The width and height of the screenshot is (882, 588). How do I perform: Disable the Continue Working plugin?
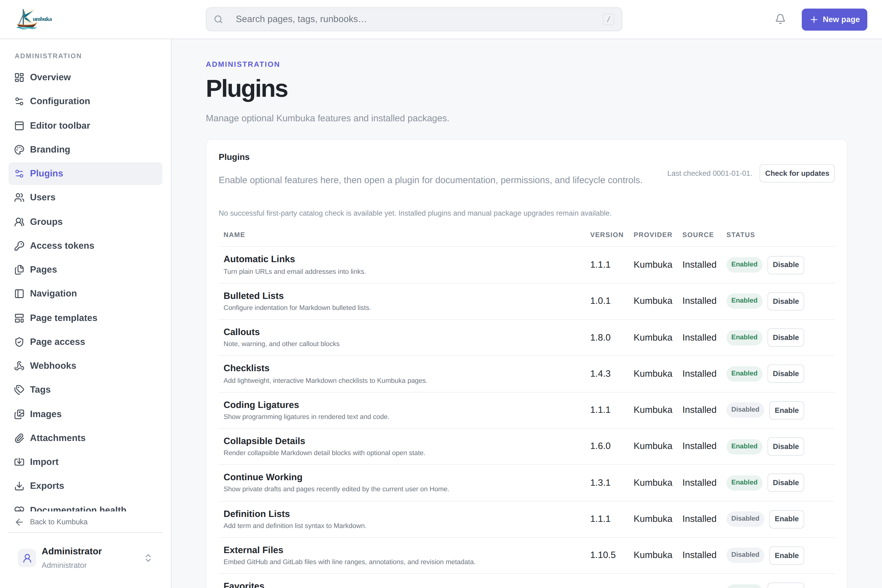(x=786, y=483)
